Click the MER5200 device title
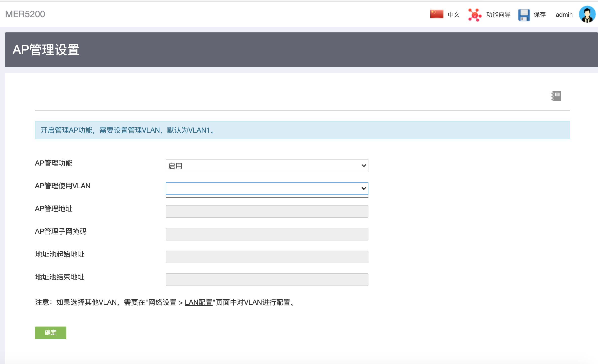Image resolution: width=598 pixels, height=364 pixels. tap(25, 14)
